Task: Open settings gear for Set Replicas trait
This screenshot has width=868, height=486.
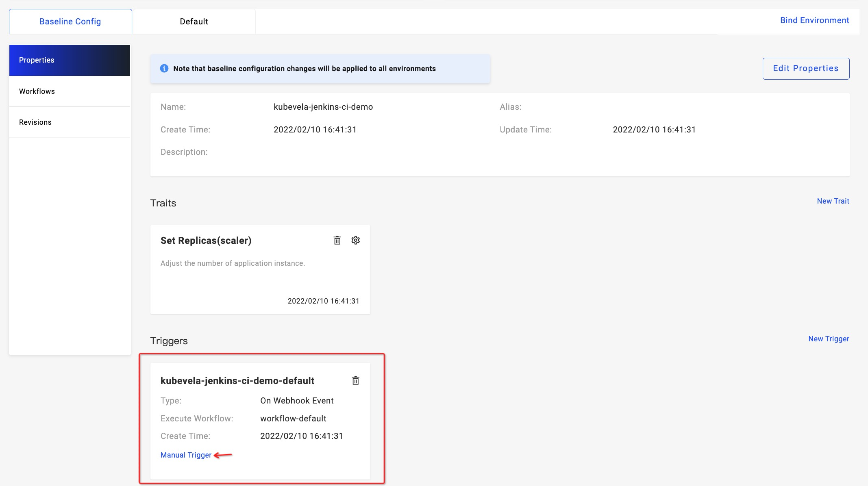Action: click(x=355, y=240)
